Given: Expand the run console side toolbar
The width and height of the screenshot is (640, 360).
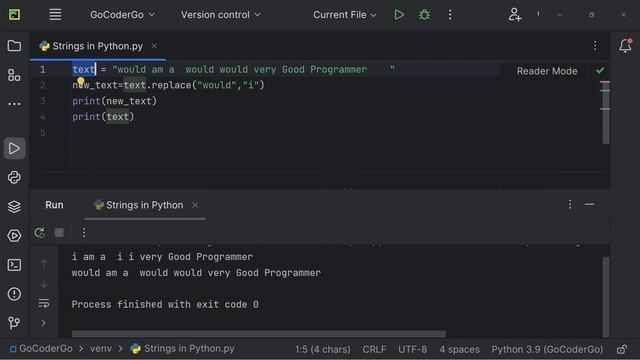Looking at the screenshot, I should point(44,323).
